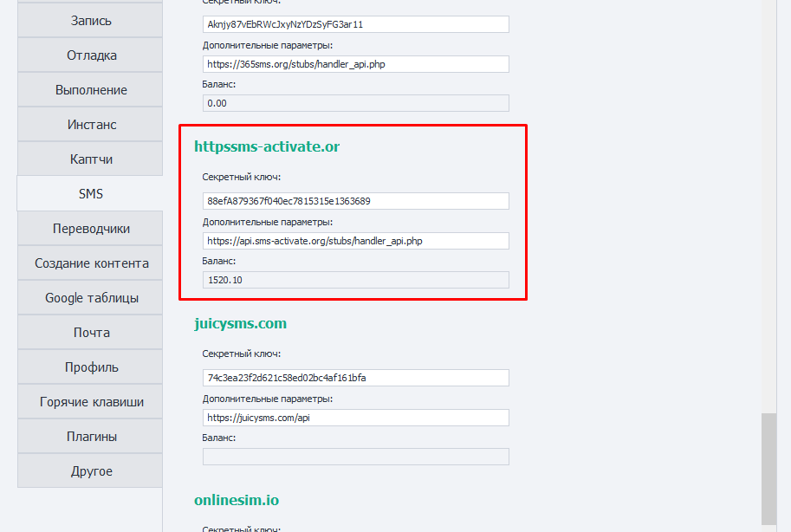Click the 365sms.org handler URL field
The width and height of the screenshot is (791, 532).
tap(356, 64)
